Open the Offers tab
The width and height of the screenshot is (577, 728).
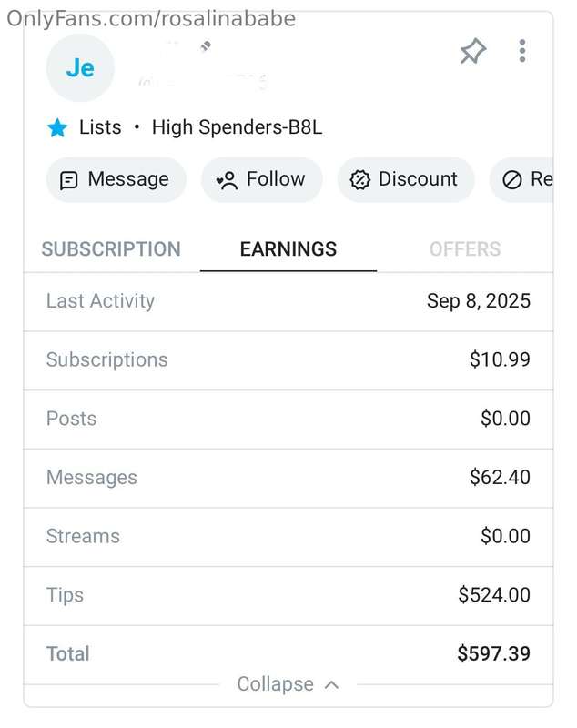click(x=465, y=249)
